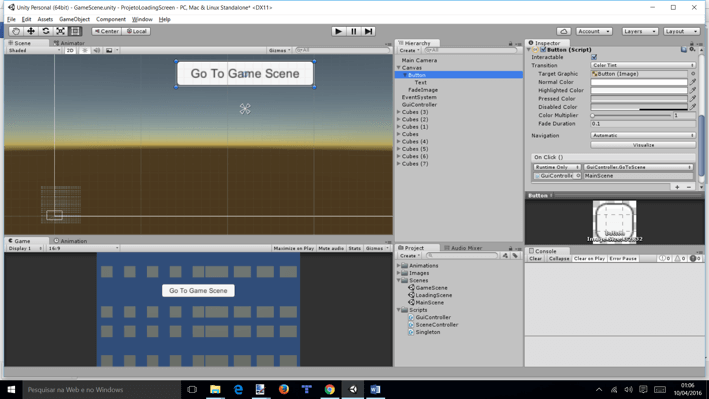Toggle scene lighting icon

click(85, 50)
